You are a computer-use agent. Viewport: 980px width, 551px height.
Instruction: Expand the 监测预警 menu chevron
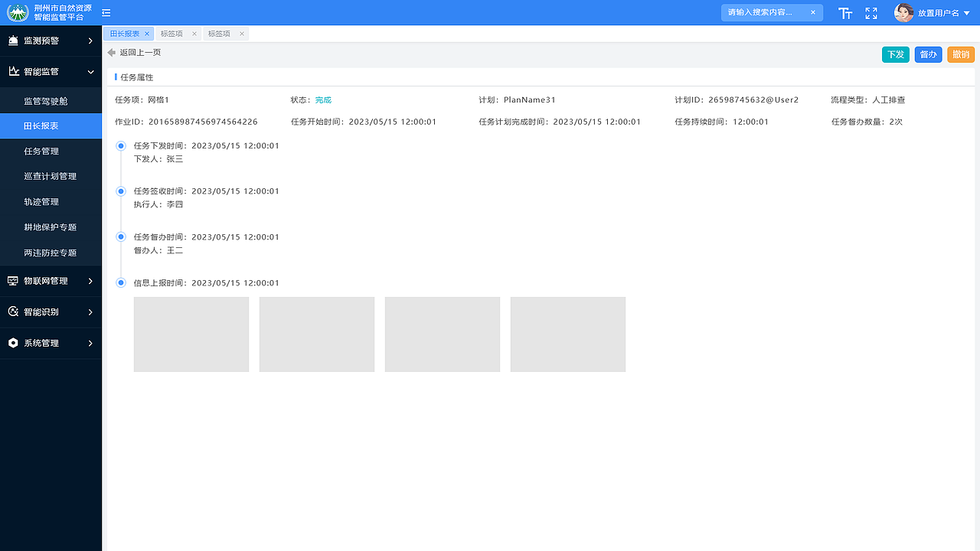pyautogui.click(x=90, y=41)
